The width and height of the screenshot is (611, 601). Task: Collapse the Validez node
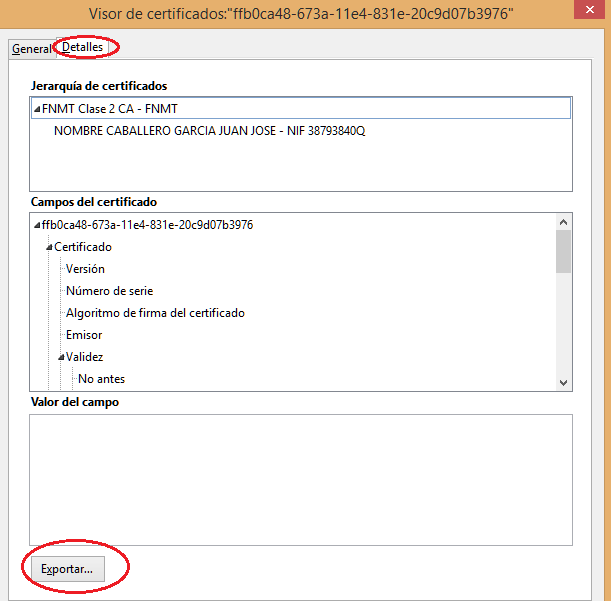click(61, 357)
